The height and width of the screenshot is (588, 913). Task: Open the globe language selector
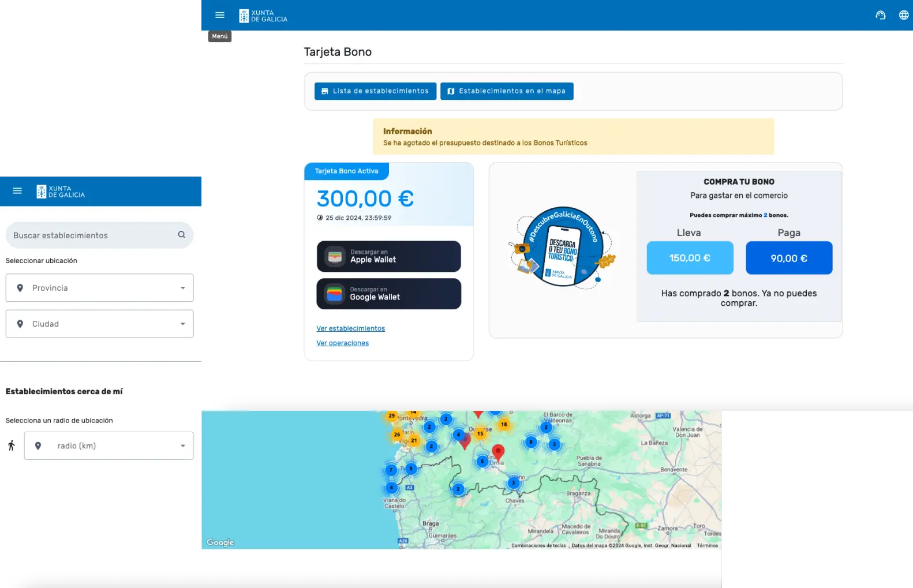(x=904, y=15)
